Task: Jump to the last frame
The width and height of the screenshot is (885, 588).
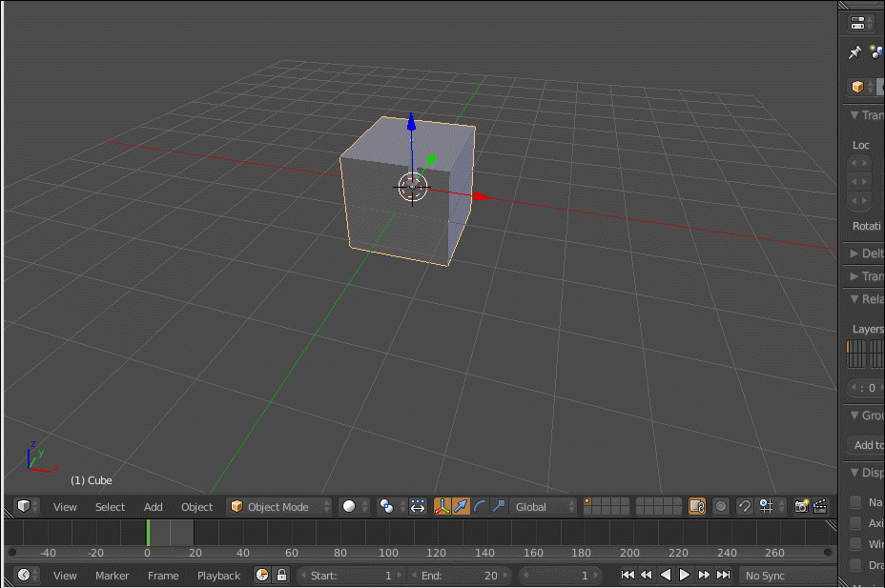Action: pos(723,575)
